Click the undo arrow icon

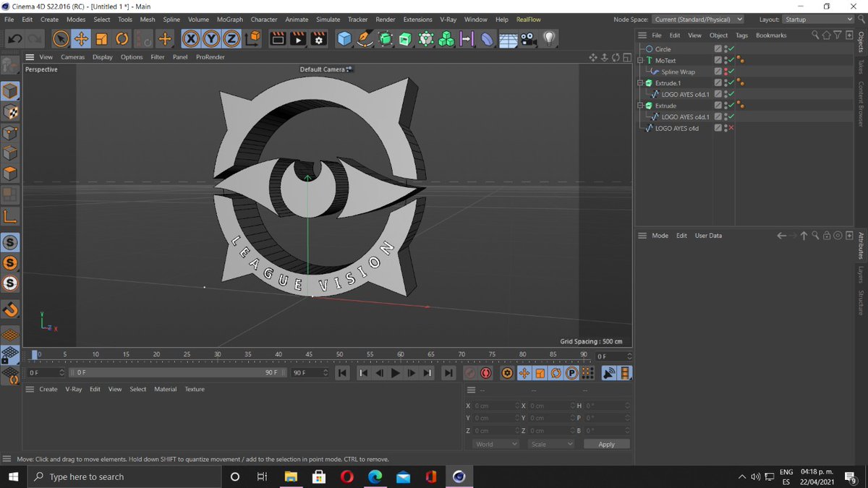[15, 38]
